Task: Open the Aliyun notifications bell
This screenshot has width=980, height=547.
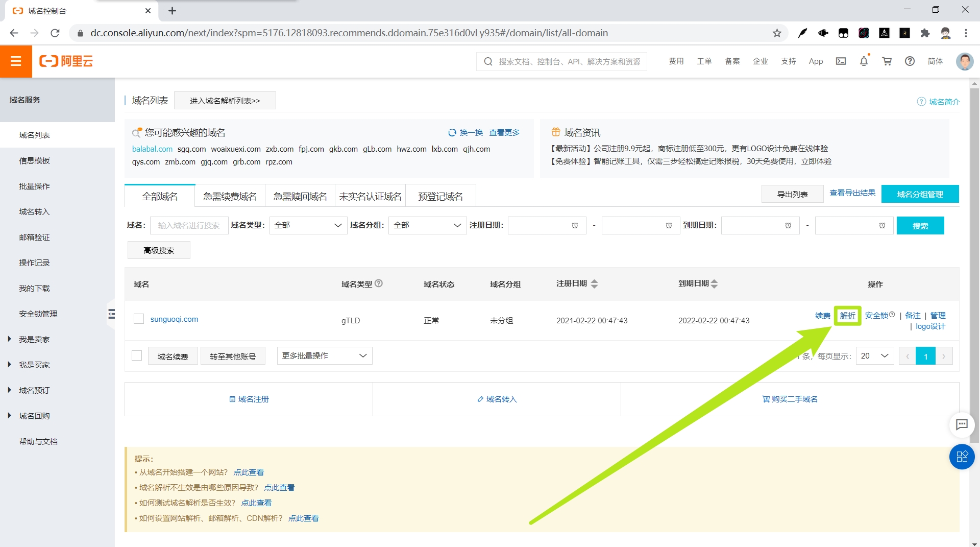Action: click(863, 61)
